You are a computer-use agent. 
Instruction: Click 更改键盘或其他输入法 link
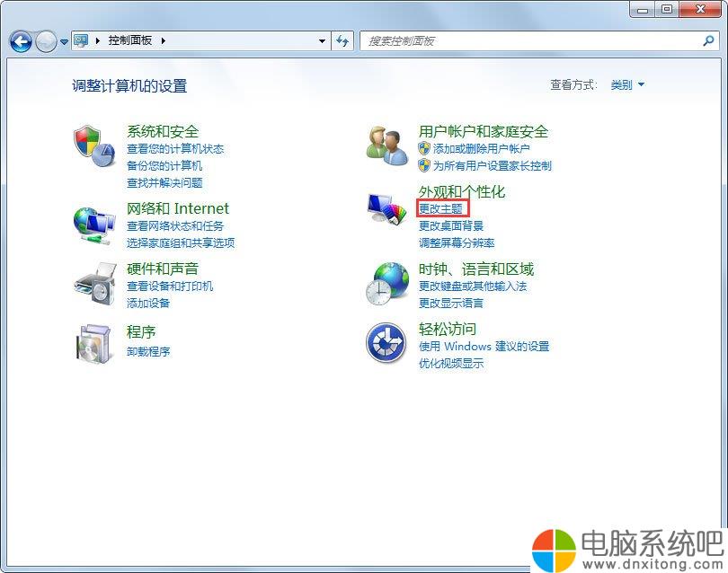tap(473, 286)
